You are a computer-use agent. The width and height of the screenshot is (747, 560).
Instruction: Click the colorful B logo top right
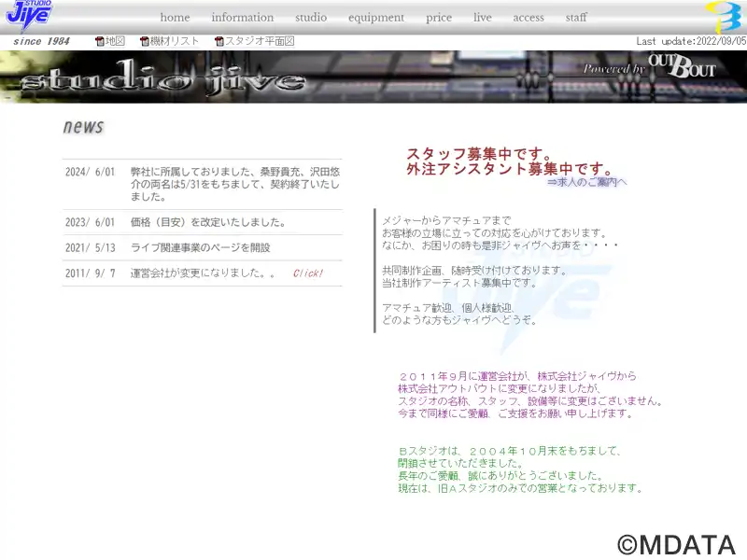(x=725, y=17)
